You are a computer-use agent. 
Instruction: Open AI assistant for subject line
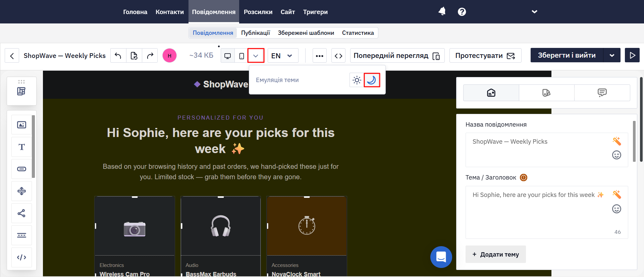tap(616, 195)
